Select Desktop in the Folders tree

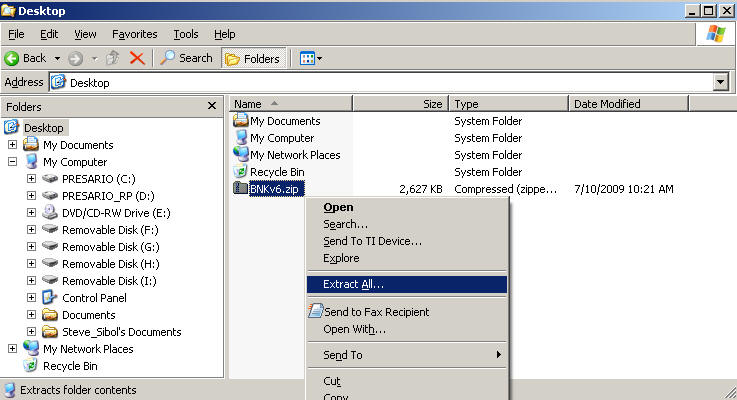point(44,128)
